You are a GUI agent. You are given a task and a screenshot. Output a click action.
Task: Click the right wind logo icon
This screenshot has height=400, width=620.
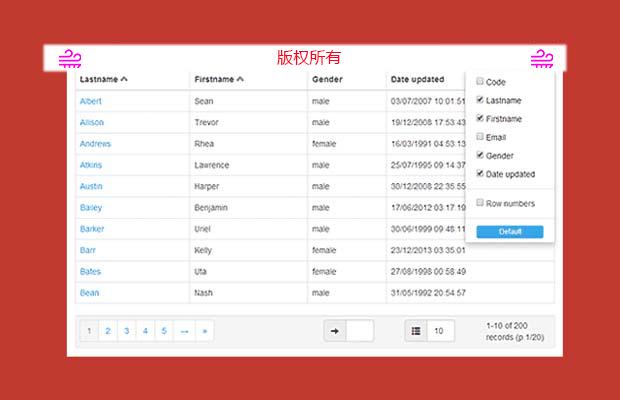click(542, 58)
